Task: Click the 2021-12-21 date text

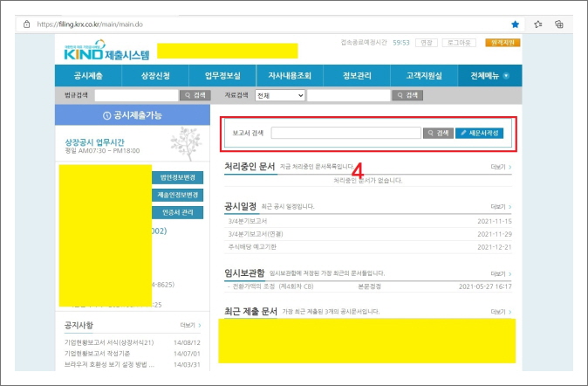Action: tap(495, 247)
